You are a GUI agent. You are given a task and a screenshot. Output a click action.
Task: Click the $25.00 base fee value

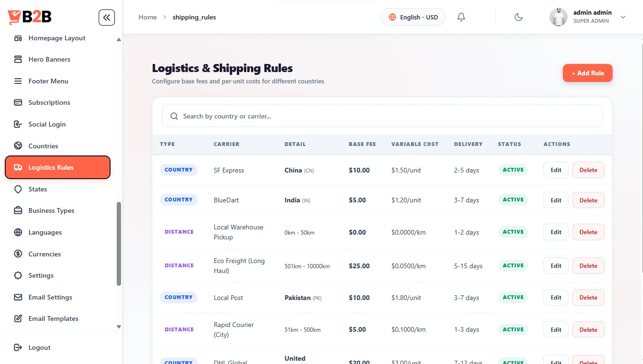pos(359,266)
